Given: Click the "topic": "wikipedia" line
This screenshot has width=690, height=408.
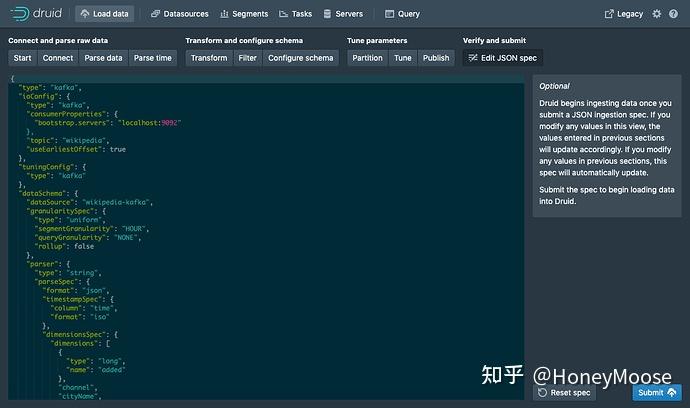Looking at the screenshot, I should pos(68,140).
